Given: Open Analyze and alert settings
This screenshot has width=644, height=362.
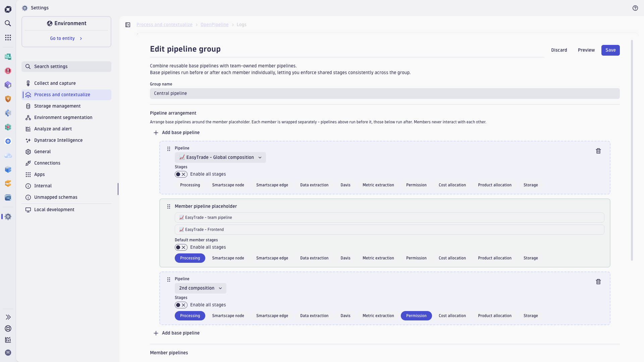Looking at the screenshot, I should (x=66, y=129).
